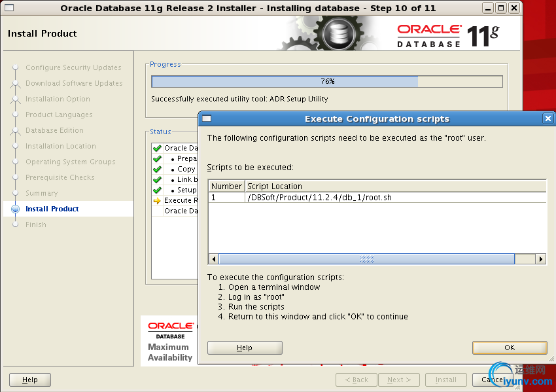Select the Prerequisite Checks step

point(60,177)
